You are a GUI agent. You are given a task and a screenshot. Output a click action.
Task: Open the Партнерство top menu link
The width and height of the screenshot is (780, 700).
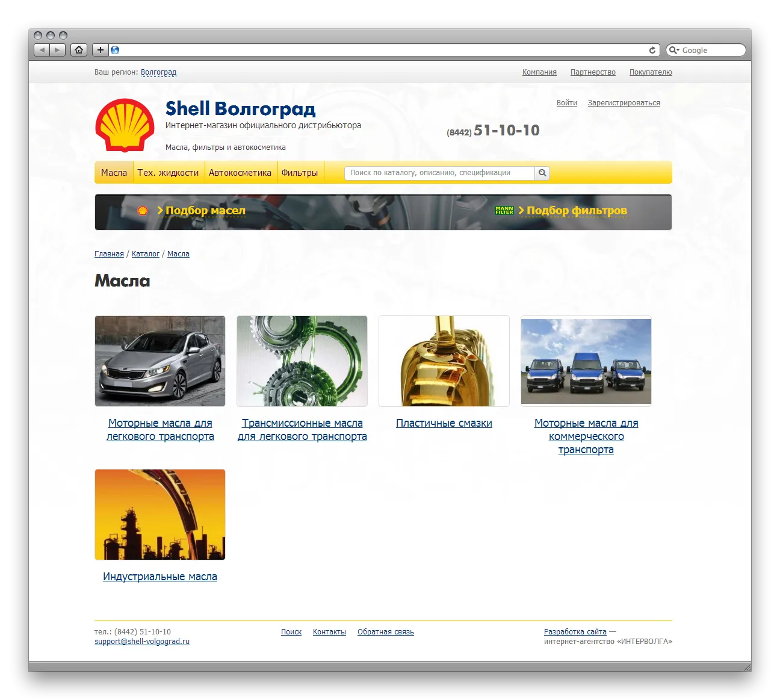[593, 72]
